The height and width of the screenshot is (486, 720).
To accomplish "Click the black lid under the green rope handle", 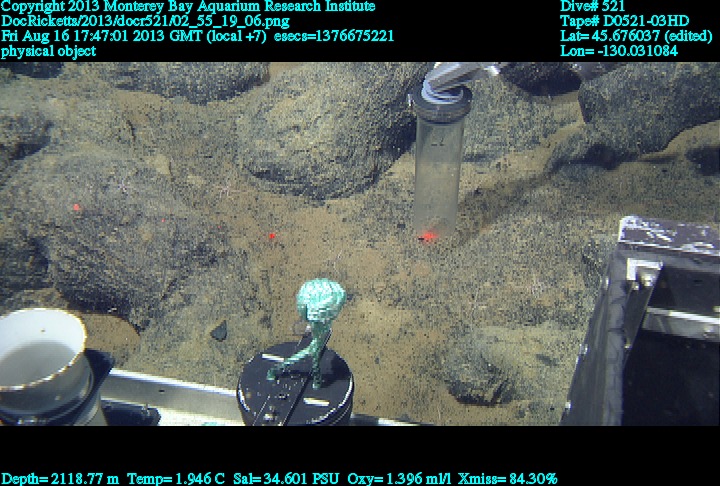I will 295,385.
